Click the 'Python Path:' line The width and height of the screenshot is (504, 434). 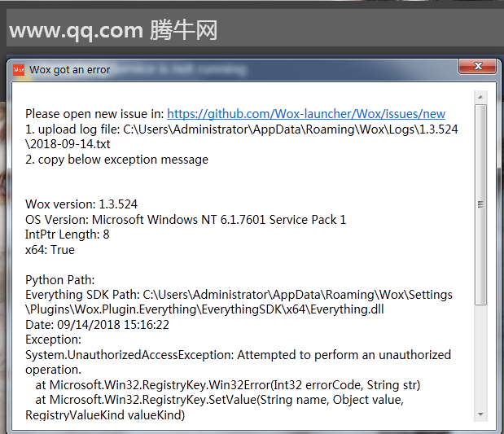pyautogui.click(x=59, y=279)
